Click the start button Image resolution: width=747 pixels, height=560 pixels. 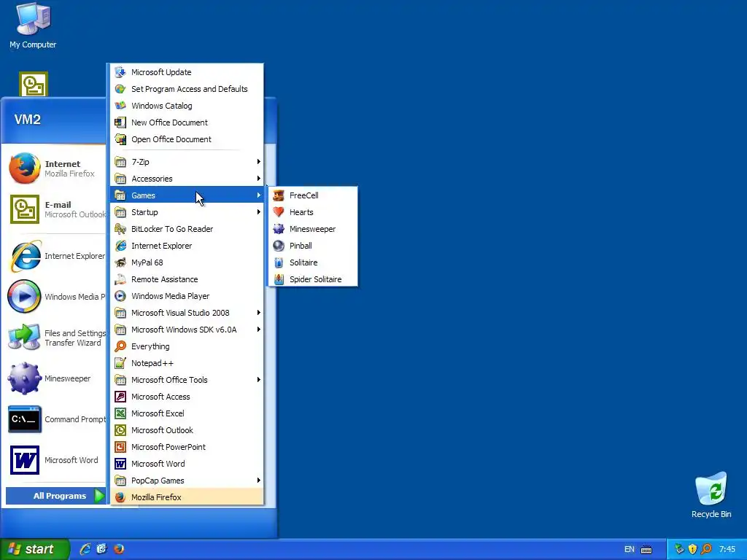click(34, 549)
